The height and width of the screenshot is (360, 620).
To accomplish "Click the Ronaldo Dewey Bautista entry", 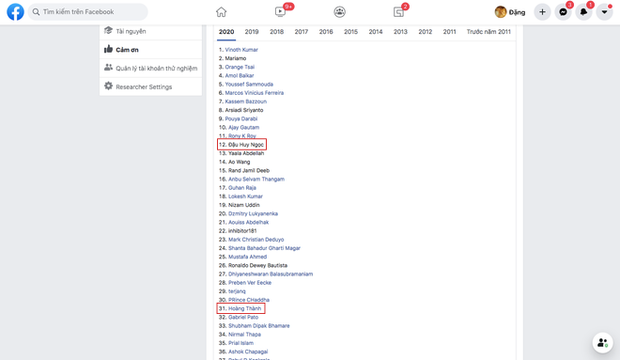I will pos(257,265).
